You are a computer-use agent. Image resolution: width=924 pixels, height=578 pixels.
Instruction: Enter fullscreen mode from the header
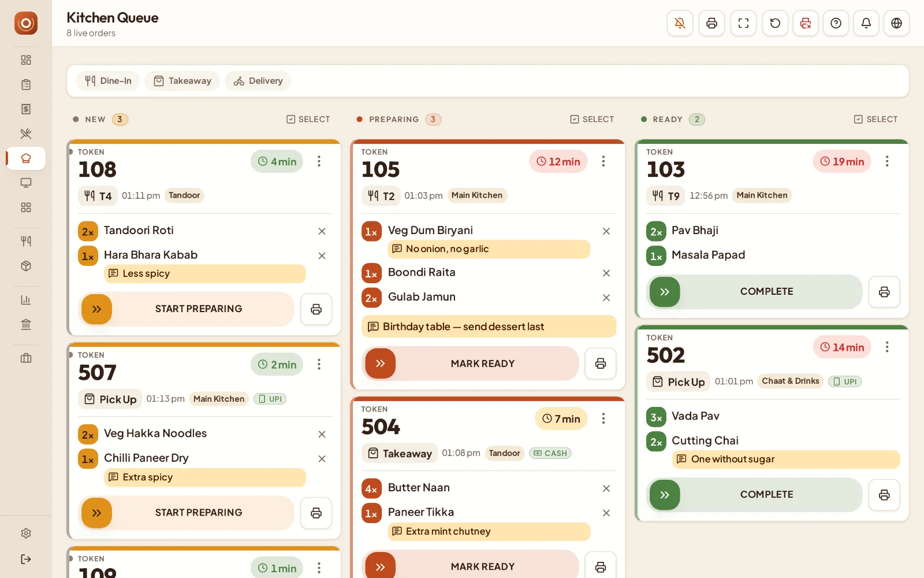point(743,23)
